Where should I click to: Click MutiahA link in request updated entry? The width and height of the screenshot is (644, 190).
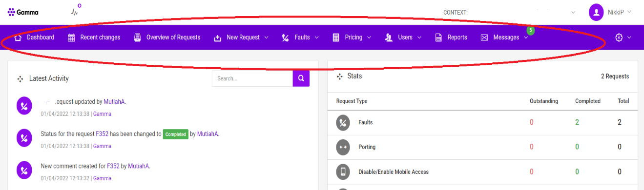[x=114, y=102]
